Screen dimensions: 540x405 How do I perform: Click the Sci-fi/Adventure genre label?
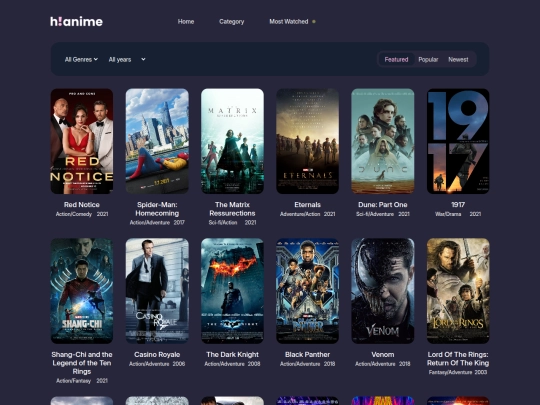click(x=375, y=214)
